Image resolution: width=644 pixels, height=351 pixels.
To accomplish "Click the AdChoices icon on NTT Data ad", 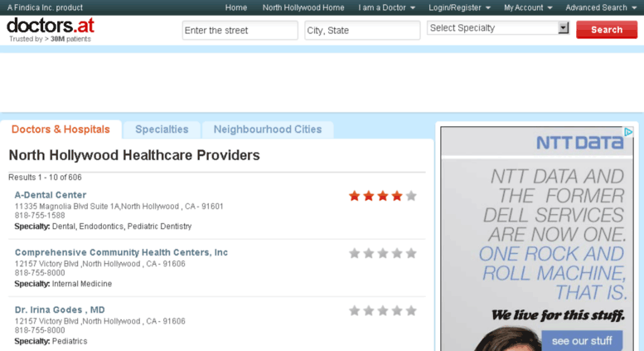I will click(x=628, y=132).
